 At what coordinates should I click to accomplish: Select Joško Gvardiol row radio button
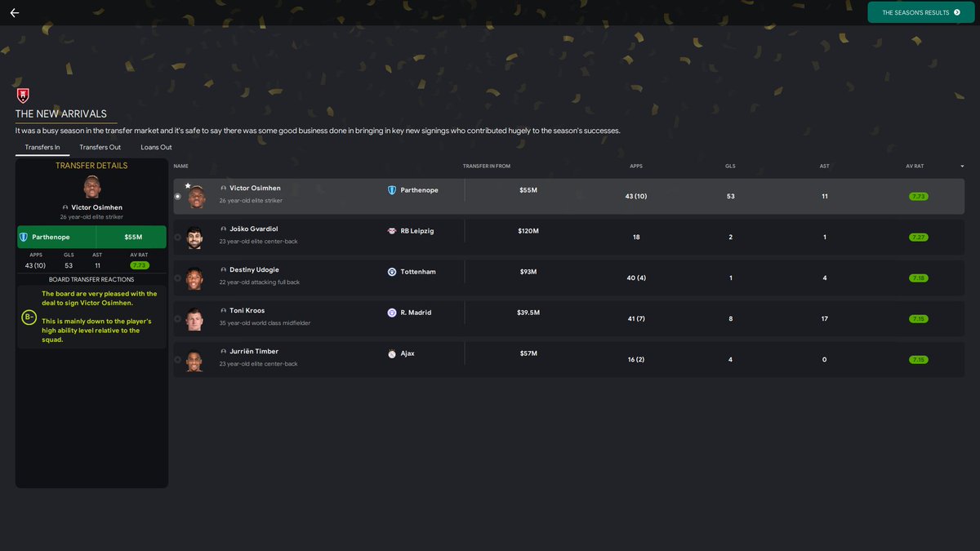178,237
